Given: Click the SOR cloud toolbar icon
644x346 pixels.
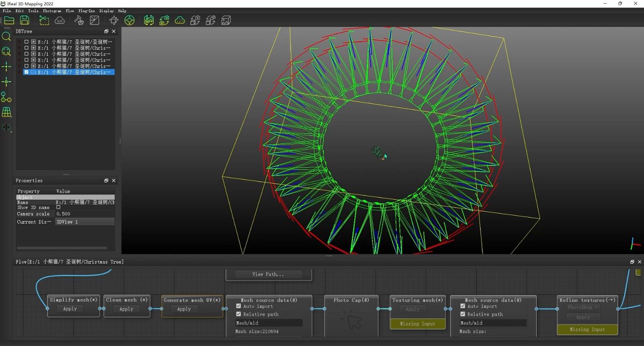Looking at the screenshot, I should point(60,20).
